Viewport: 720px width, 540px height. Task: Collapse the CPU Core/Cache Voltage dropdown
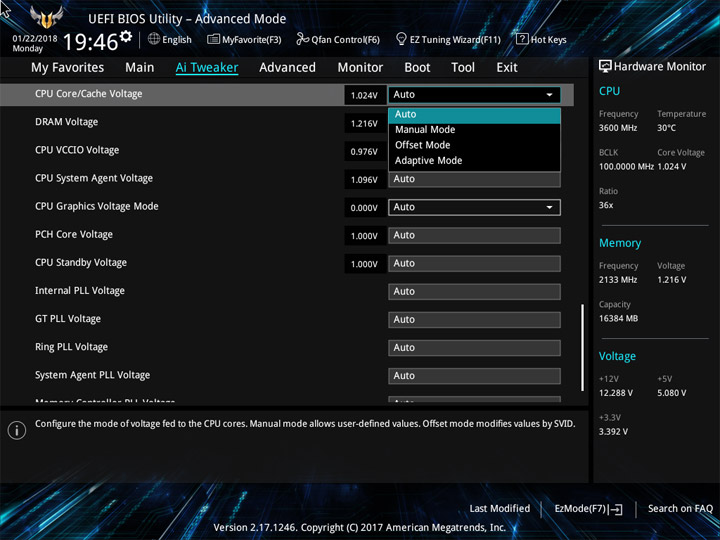pos(474,95)
